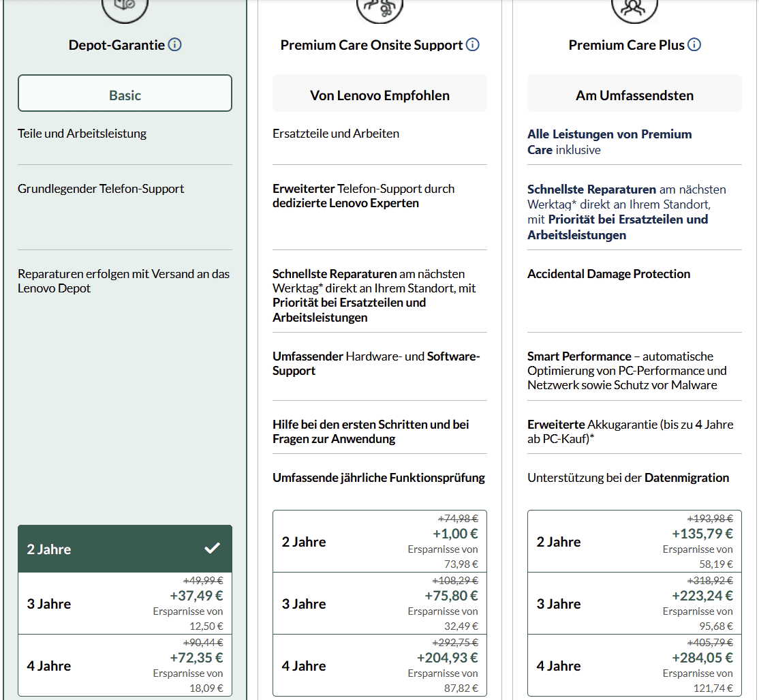The image size is (759, 700).
Task: Click savings amount 73,98 €
Action: 461,564
